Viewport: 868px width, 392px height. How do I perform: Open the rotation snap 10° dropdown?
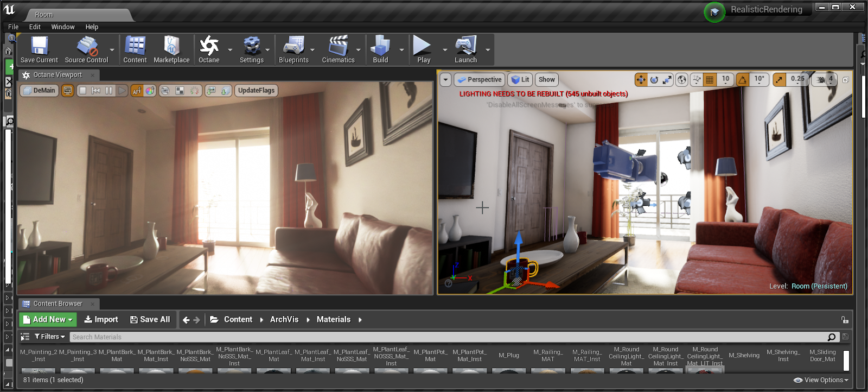click(759, 80)
